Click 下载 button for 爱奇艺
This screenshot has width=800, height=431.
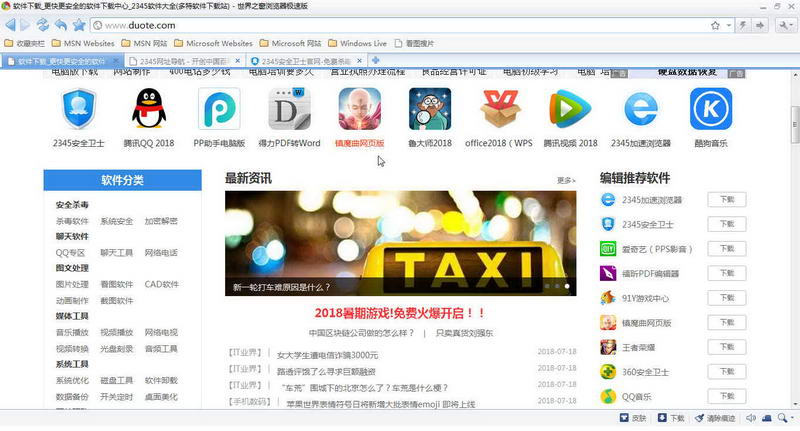point(727,248)
